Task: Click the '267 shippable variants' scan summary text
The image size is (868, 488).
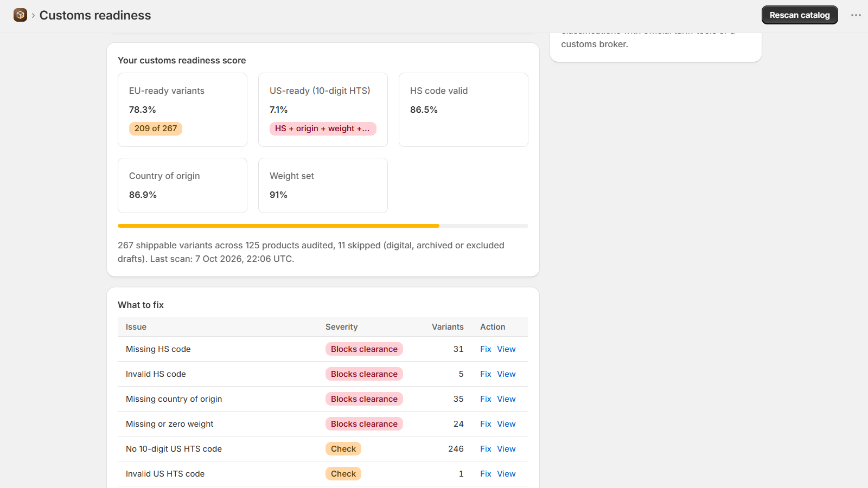Action: 311,252
